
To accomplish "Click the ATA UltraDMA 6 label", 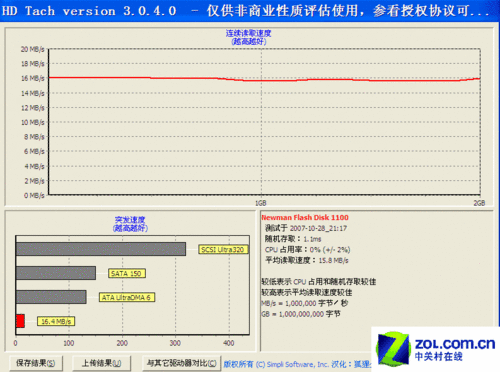I will point(127,297).
